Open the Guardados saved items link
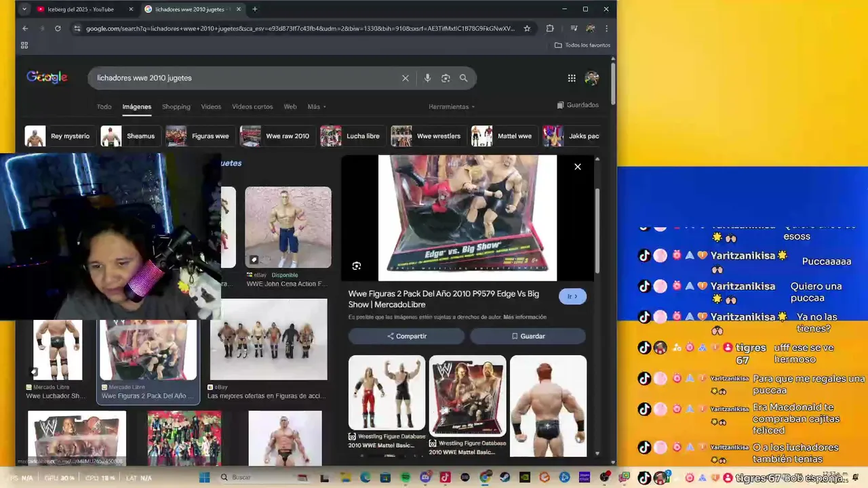 (578, 105)
